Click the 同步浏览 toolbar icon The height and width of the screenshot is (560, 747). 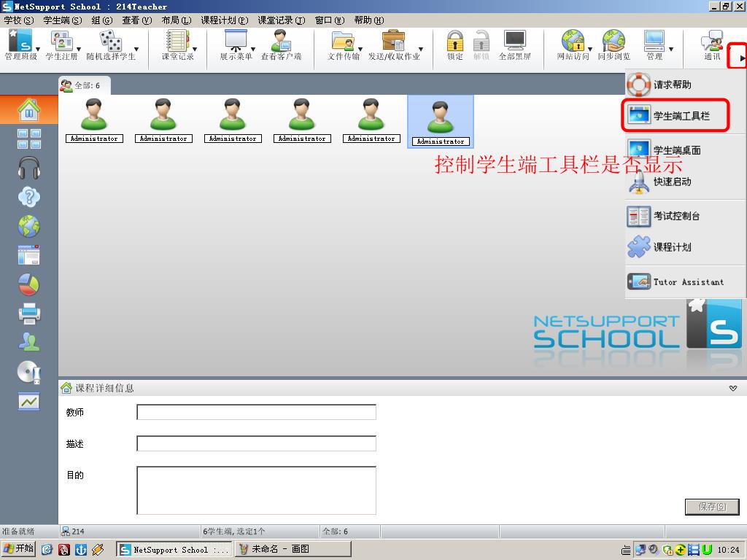(x=614, y=44)
